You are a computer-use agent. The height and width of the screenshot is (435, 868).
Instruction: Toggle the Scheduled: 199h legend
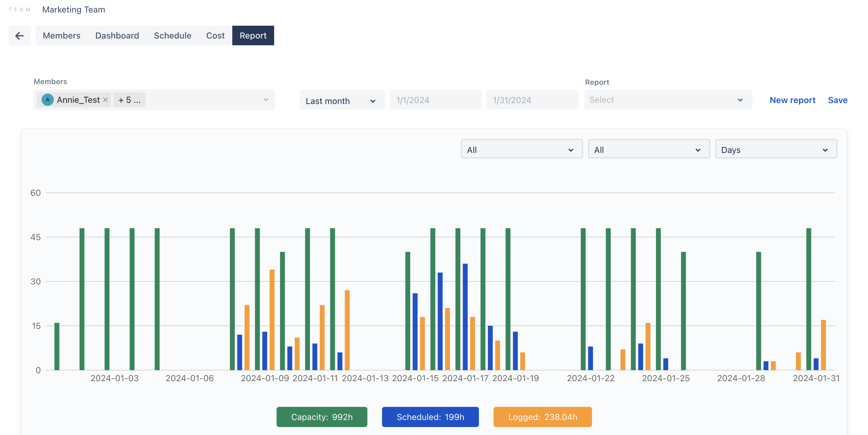coord(430,417)
